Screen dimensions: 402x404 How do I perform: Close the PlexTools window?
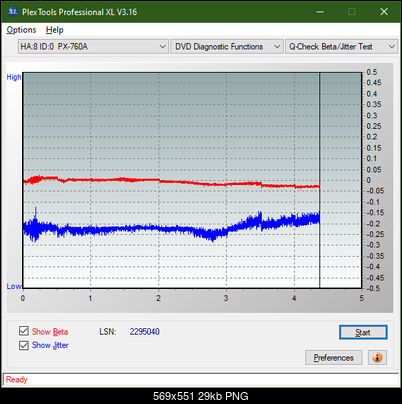tap(384, 12)
